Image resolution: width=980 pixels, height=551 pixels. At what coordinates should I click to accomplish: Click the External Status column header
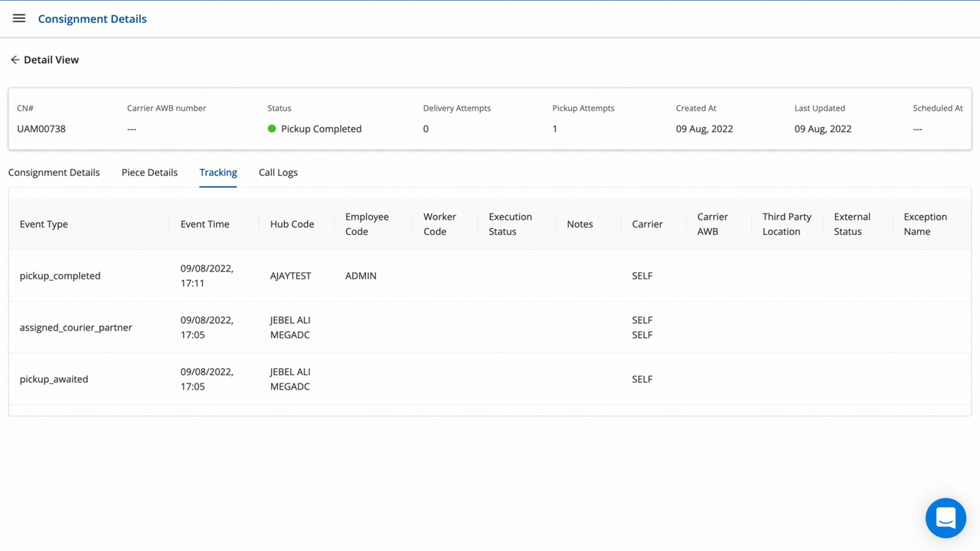[x=852, y=224]
